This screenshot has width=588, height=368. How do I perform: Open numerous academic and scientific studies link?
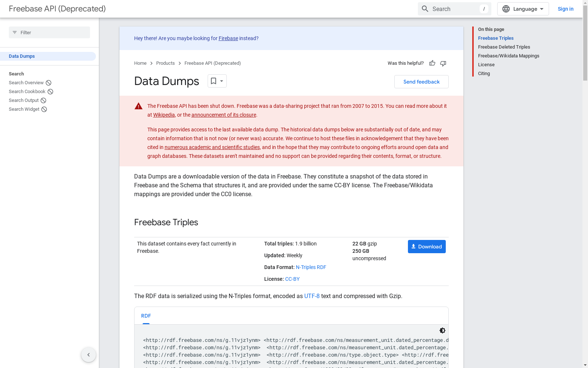(212, 147)
